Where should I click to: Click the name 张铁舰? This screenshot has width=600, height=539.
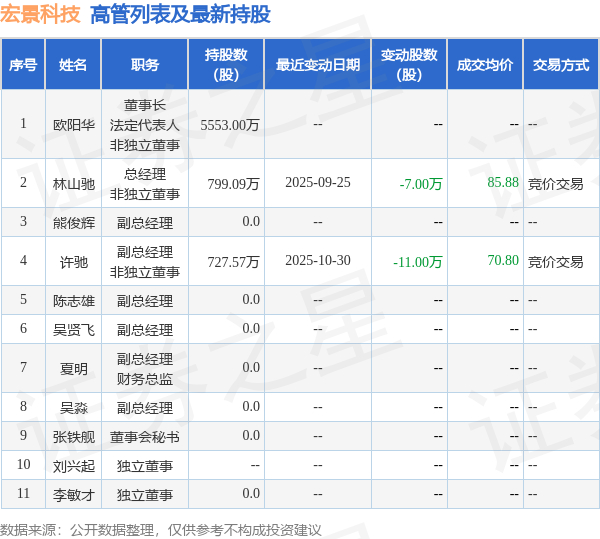point(73,437)
